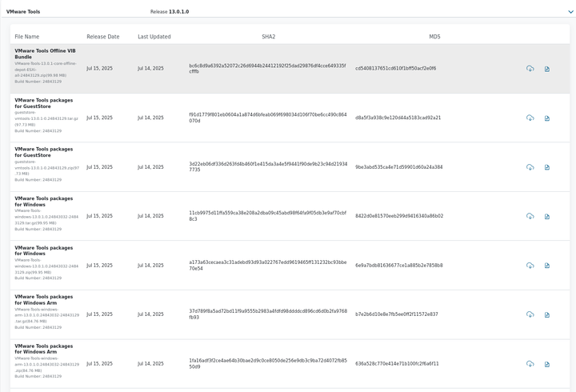Screen dimensions: 576x392
Task: Click the Release Date column header
Action: (x=103, y=37)
